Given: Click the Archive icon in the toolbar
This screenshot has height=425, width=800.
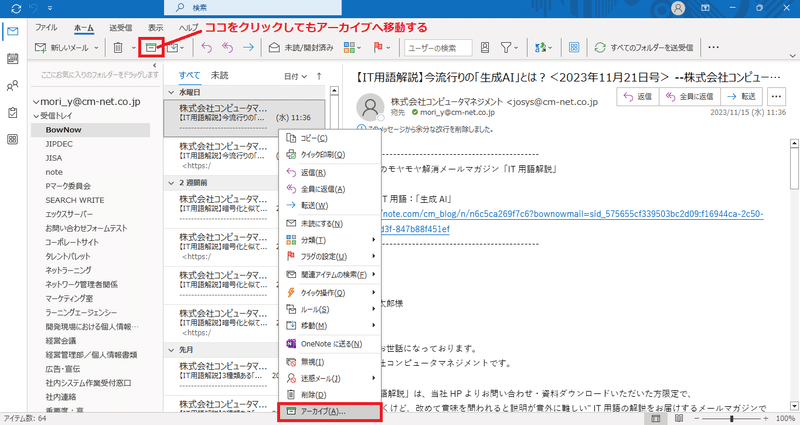Looking at the screenshot, I should (151, 47).
